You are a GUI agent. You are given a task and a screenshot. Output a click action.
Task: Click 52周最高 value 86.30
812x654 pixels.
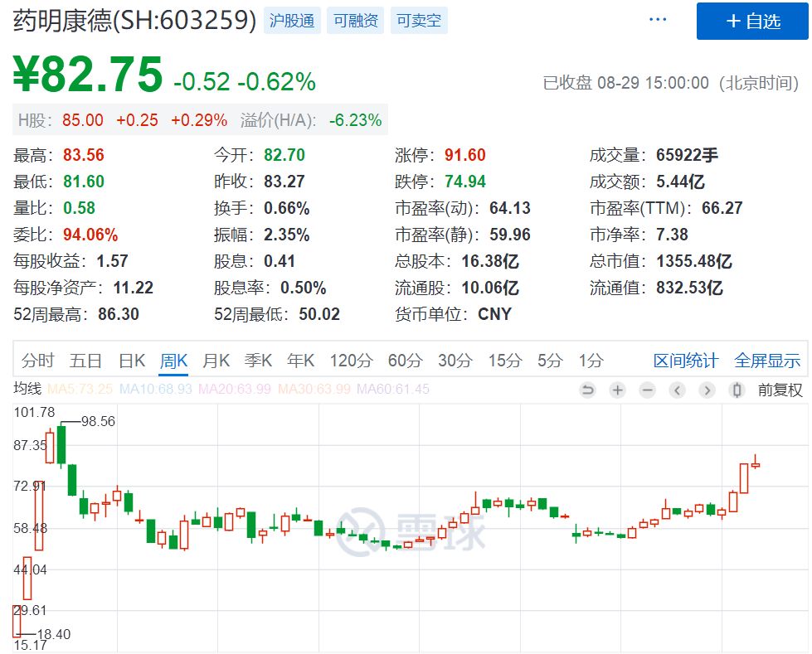click(119, 314)
